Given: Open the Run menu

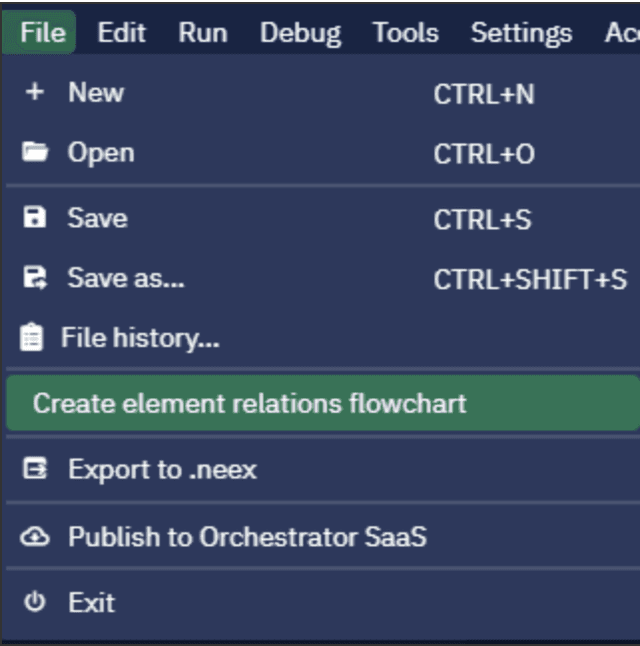Looking at the screenshot, I should (203, 33).
